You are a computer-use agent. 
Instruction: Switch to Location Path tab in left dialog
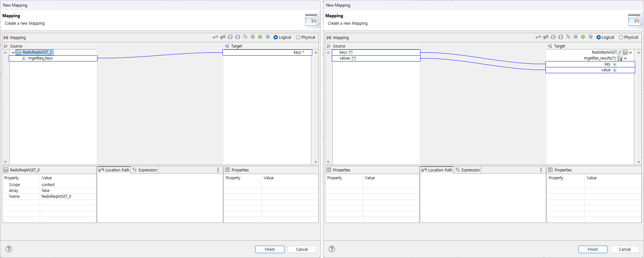114,170
